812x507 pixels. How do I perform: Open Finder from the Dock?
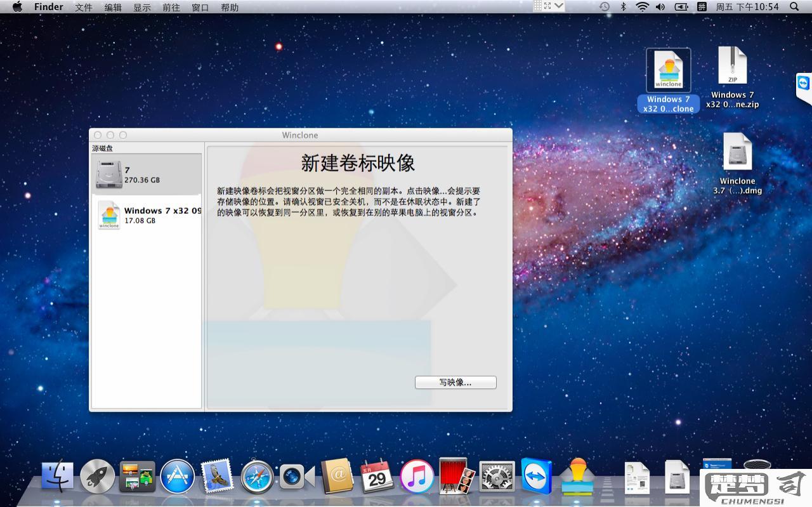point(58,477)
